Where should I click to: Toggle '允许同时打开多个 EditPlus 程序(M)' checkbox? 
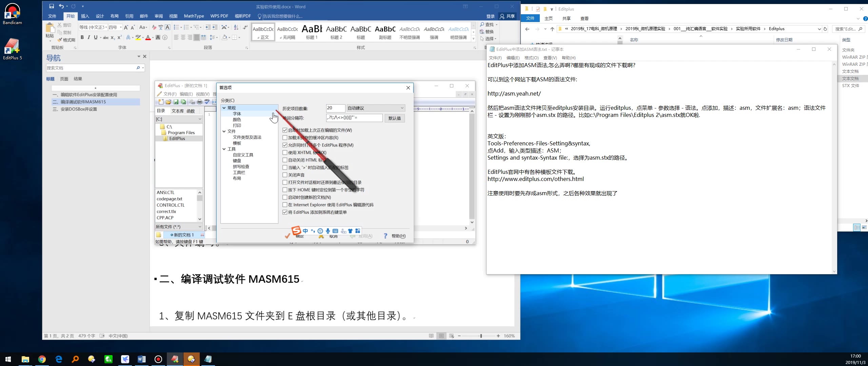pos(285,145)
